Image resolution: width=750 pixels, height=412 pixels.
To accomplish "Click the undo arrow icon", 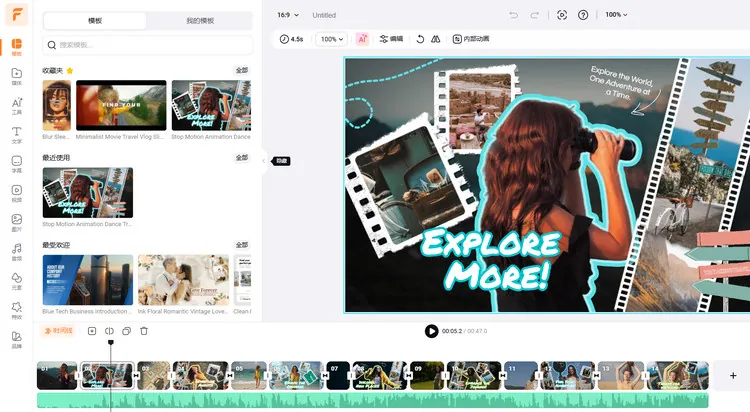I will 513,15.
